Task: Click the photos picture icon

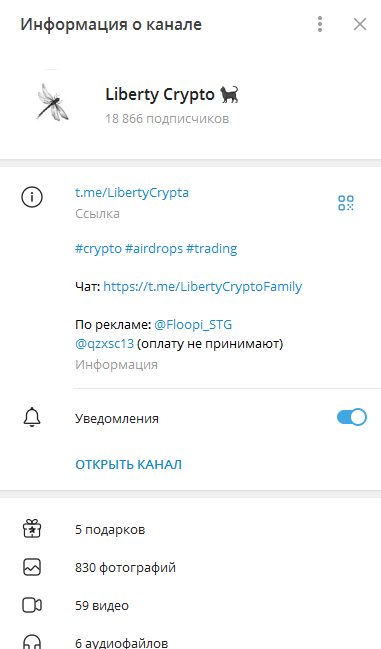Action: coord(32,567)
